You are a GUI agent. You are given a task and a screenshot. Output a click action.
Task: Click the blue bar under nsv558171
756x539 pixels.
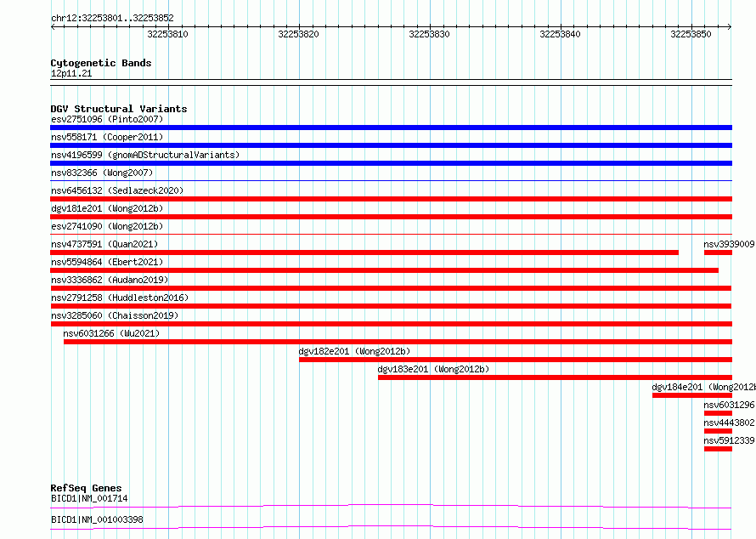coord(391,145)
